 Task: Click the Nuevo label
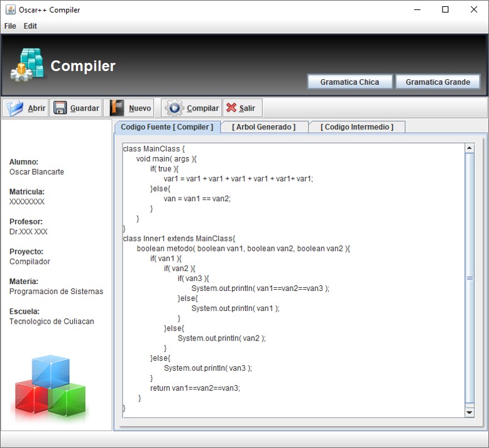pyautogui.click(x=140, y=108)
